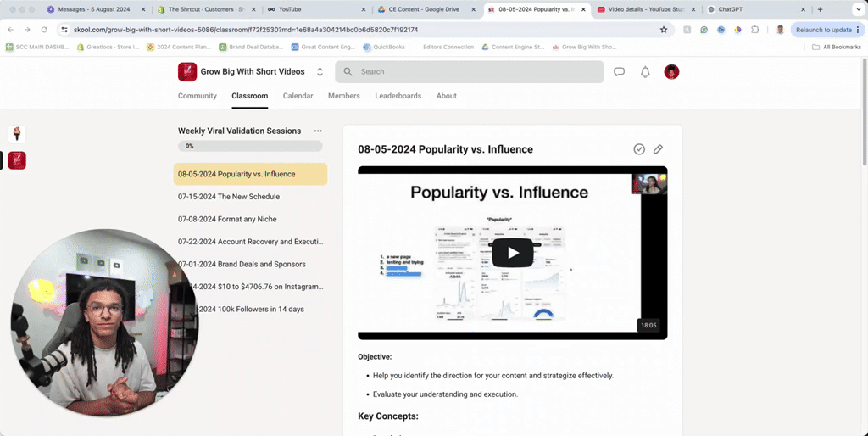
Task: Click the red group icon in sidebar
Action: (17, 160)
